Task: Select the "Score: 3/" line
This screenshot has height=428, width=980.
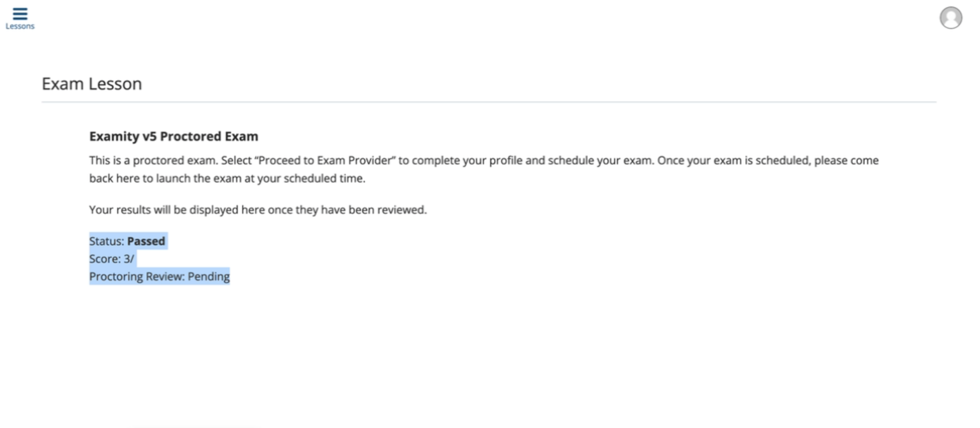Action: coord(112,259)
